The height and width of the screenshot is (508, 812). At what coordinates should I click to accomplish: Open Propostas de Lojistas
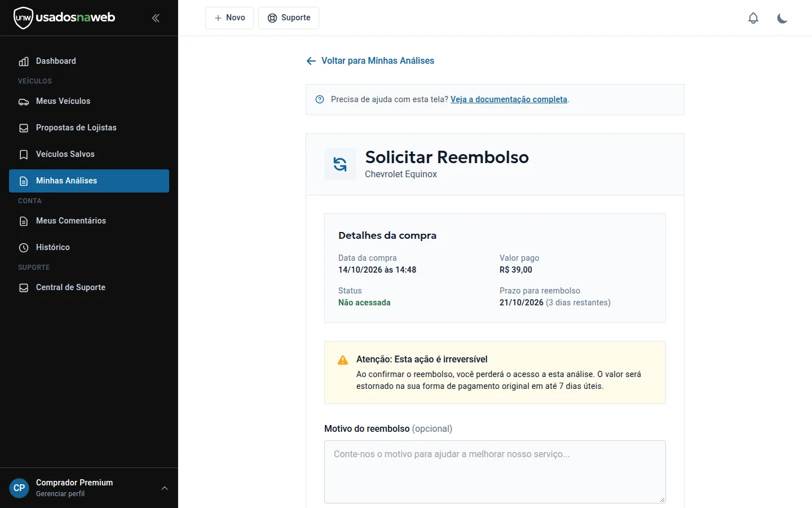click(89, 128)
